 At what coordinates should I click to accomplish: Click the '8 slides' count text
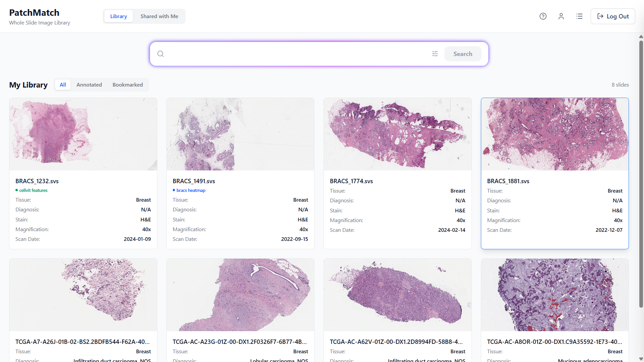(x=620, y=85)
